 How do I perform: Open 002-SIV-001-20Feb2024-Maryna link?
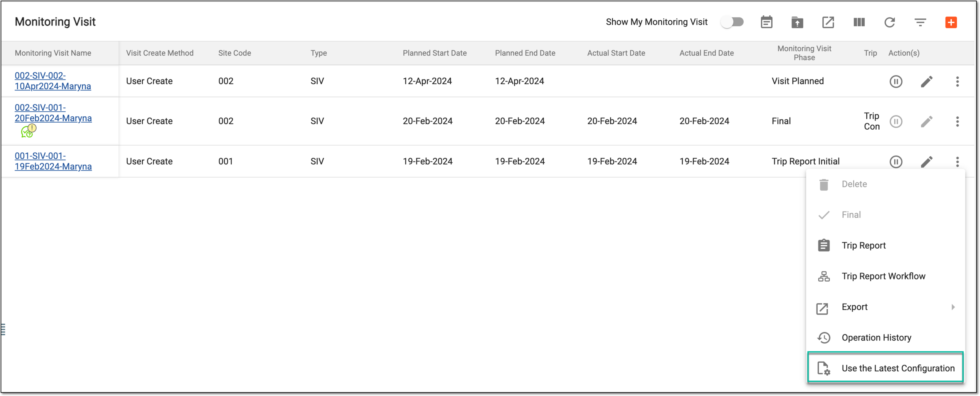53,113
